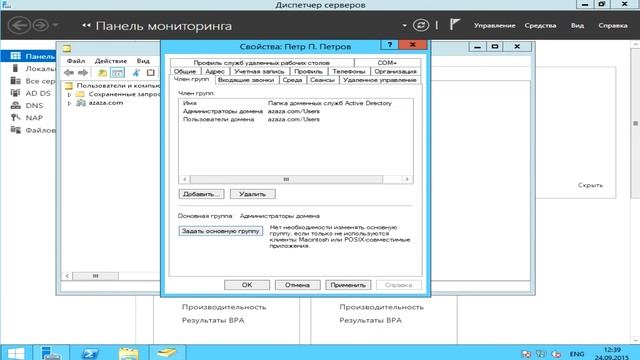Click the up-one-level folder toolbar icon
Screen dimensions: 640x360
click(102, 73)
